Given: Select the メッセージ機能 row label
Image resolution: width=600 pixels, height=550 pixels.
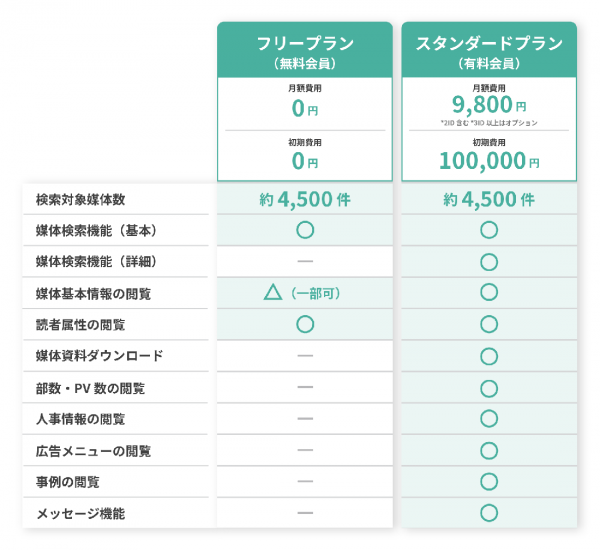Looking at the screenshot, I should click(80, 514).
